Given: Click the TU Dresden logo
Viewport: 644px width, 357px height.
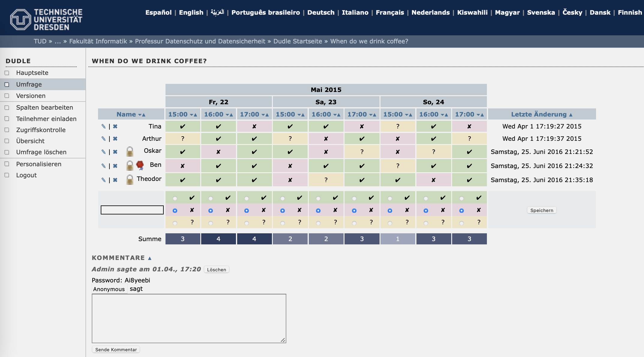Looking at the screenshot, I should click(x=46, y=19).
